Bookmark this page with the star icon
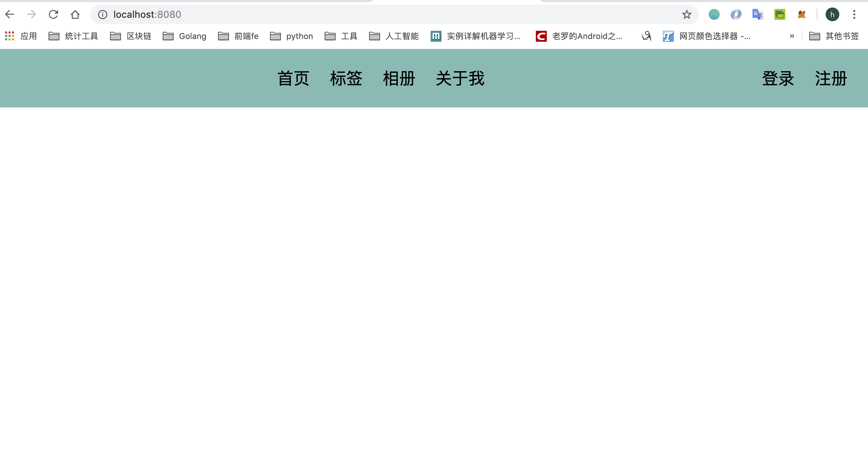The height and width of the screenshot is (455, 868). 686,14
